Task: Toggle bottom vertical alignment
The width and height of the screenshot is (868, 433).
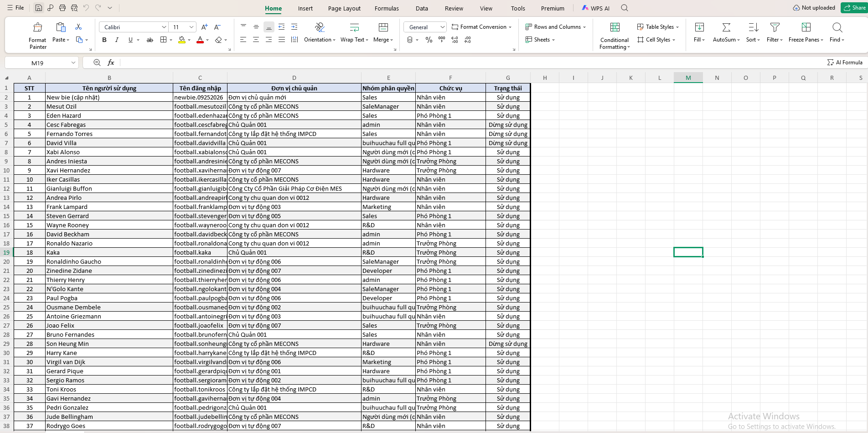Action: coord(269,27)
